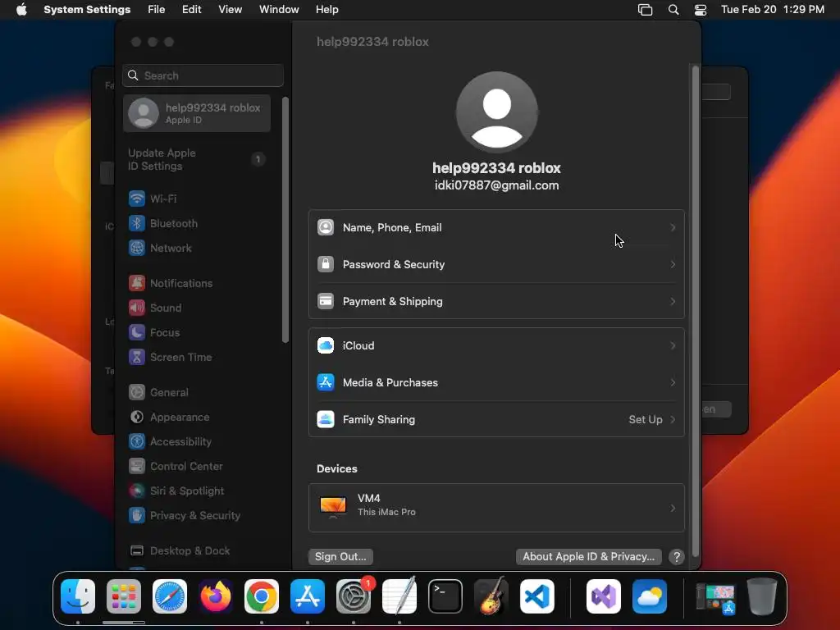Click the date and time in menu bar
840x630 pixels.
[x=773, y=10]
